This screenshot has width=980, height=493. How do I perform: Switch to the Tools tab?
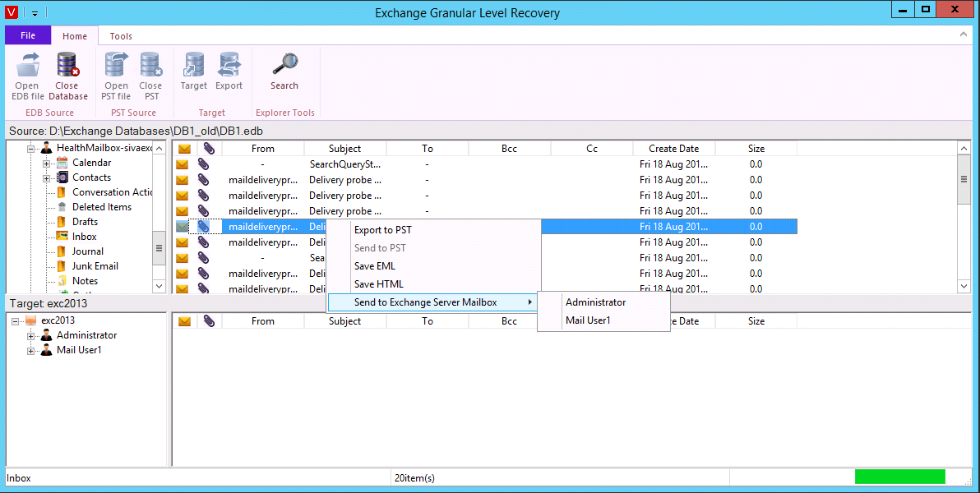click(121, 36)
